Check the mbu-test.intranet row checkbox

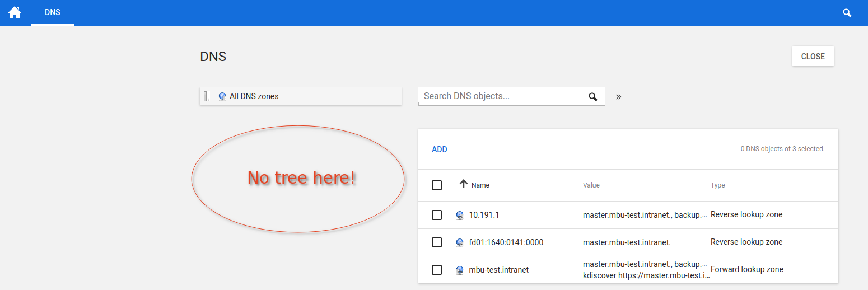(x=437, y=270)
